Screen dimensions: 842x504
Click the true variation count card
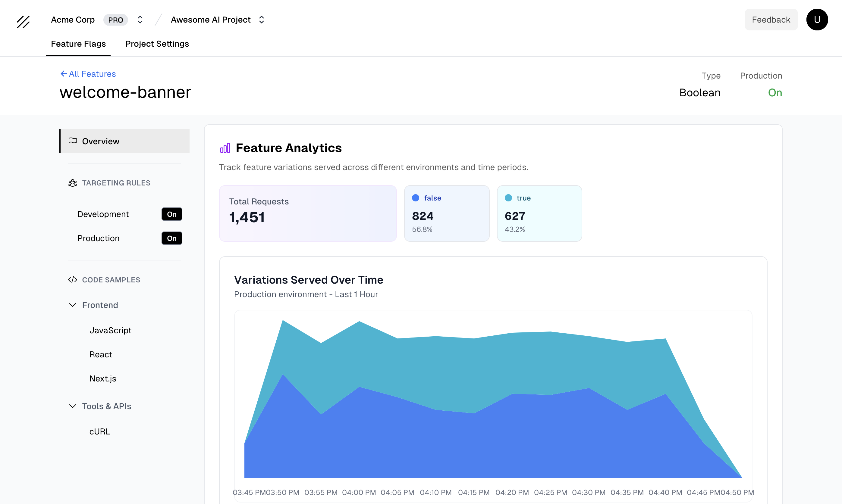539,213
